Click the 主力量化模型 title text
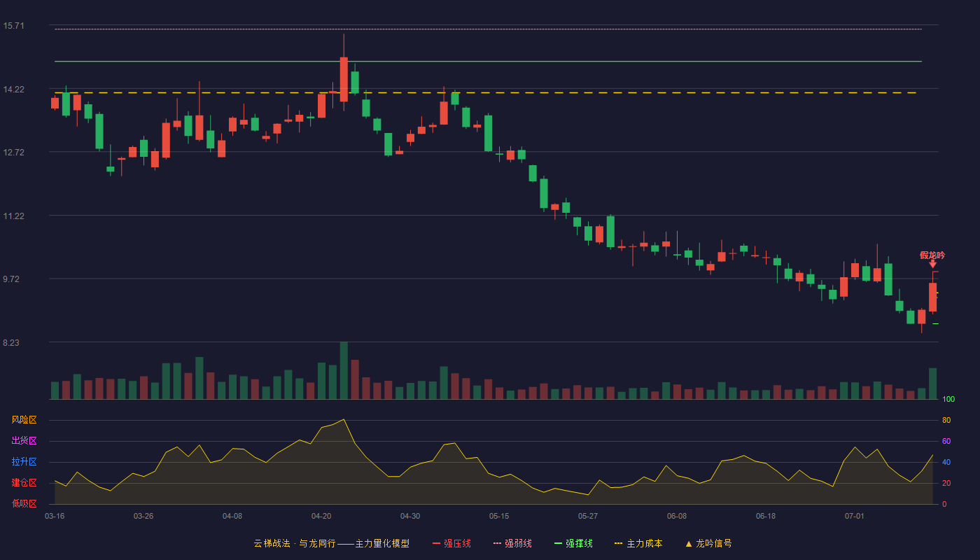Viewport: 980px width, 560px height. [x=382, y=543]
